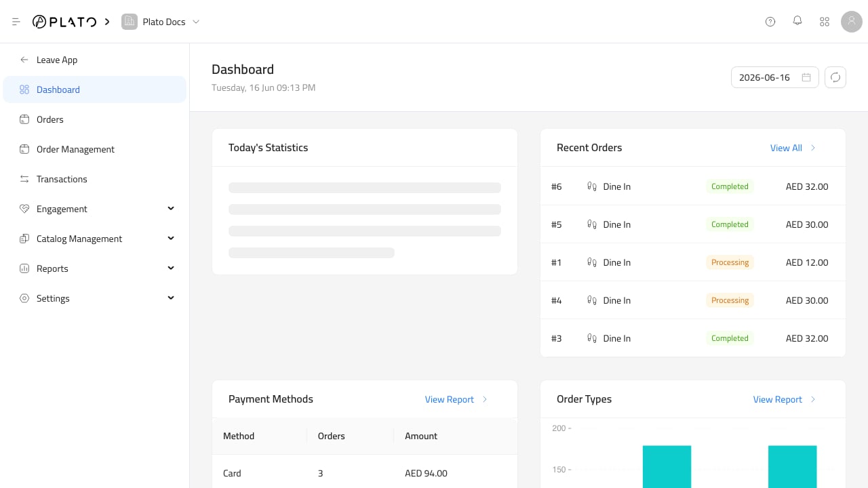Click View Report in Order Types
This screenshot has height=488, width=868.
[x=777, y=399]
